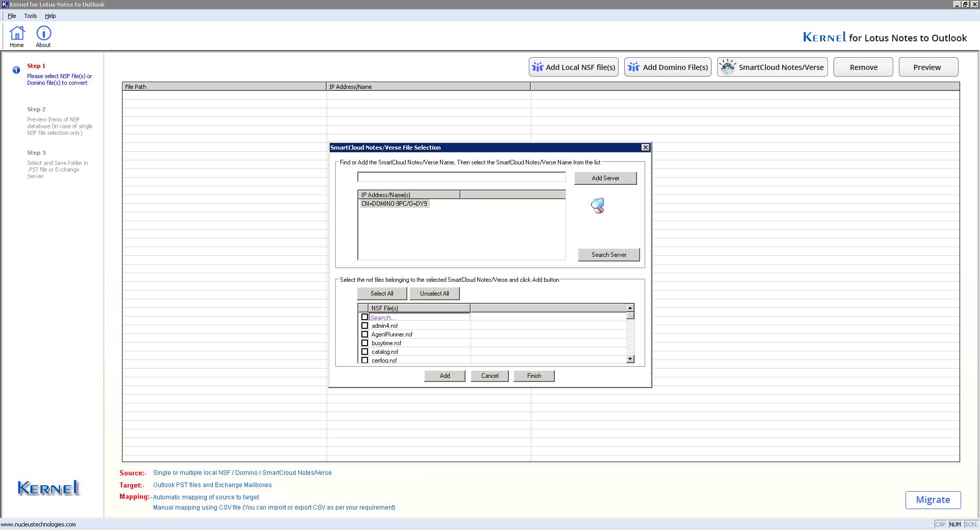Check the AgentRunner.nsf checkbox
980x530 pixels.
[364, 334]
